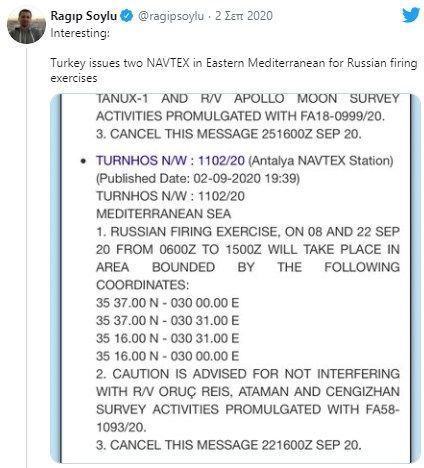The image size is (424, 468).
Task: Click the Twitter bird logo
Action: 411,15
